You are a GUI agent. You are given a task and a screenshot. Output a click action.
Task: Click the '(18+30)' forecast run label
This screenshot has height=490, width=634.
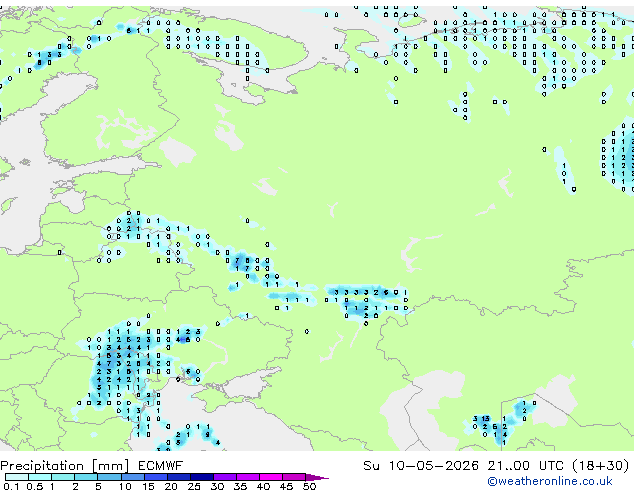pos(601,466)
